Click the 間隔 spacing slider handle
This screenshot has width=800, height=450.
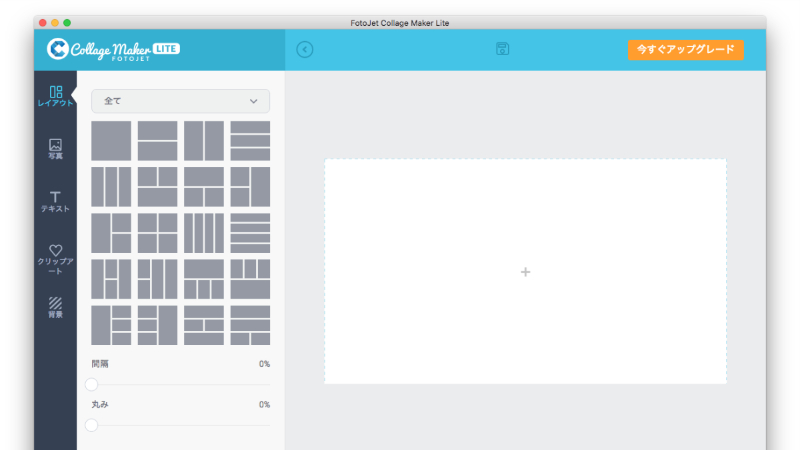coord(92,384)
